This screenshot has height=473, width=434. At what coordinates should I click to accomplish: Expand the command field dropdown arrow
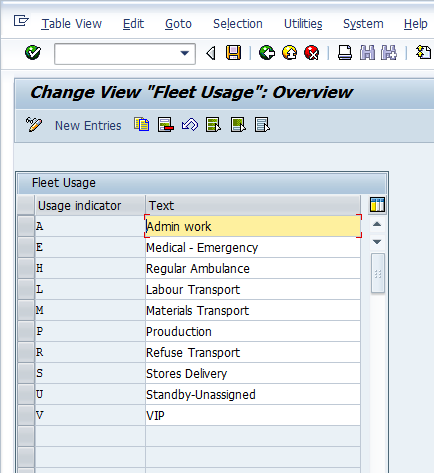(185, 53)
